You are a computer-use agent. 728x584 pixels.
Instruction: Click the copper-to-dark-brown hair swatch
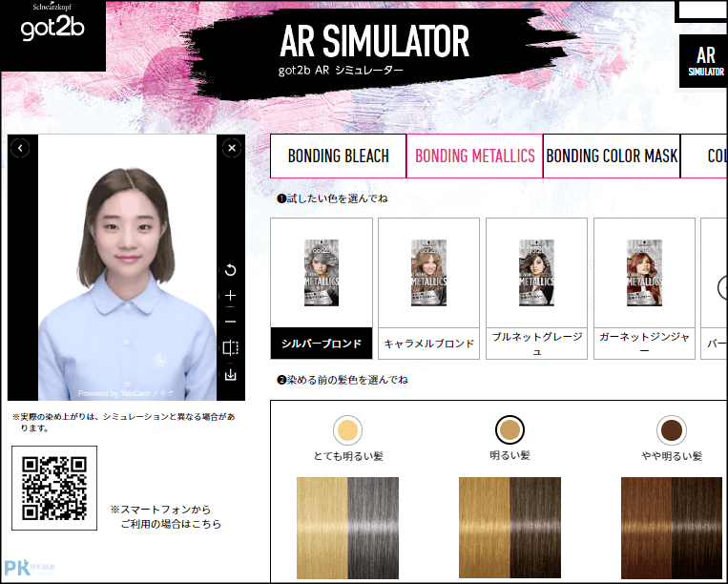click(672, 528)
